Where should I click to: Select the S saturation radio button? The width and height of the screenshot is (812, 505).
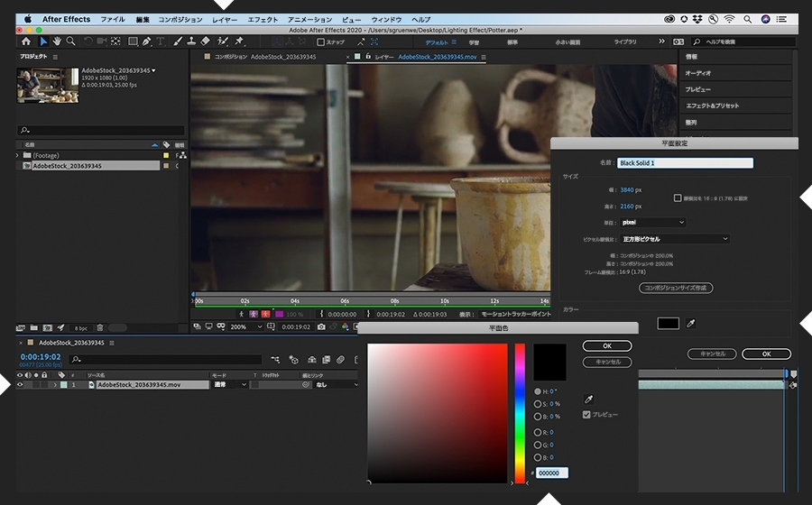click(x=539, y=404)
